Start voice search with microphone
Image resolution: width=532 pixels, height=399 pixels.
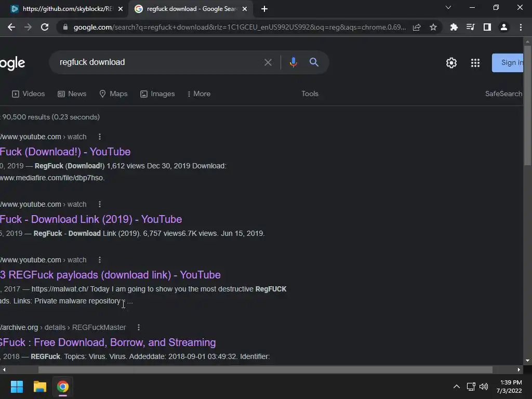[x=294, y=62]
